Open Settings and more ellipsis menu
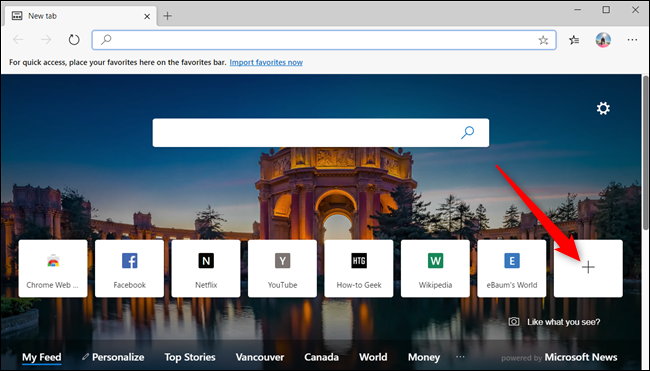The image size is (650, 371). click(632, 40)
